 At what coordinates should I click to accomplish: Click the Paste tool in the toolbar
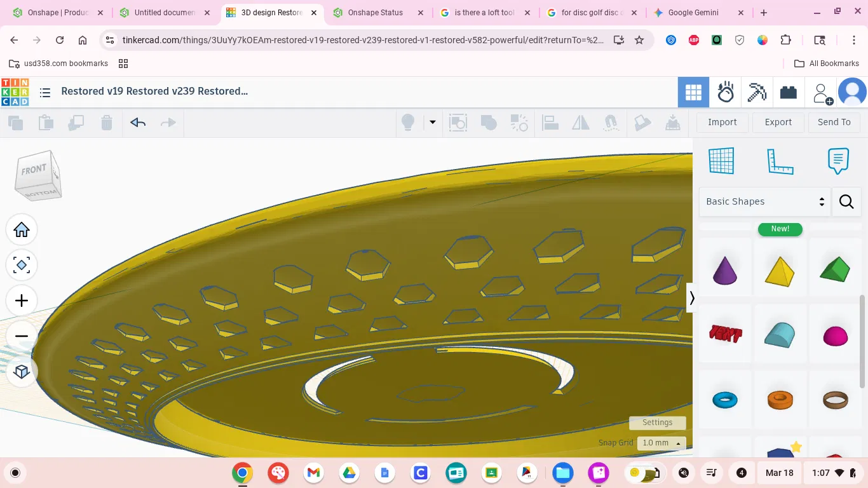pyautogui.click(x=46, y=123)
